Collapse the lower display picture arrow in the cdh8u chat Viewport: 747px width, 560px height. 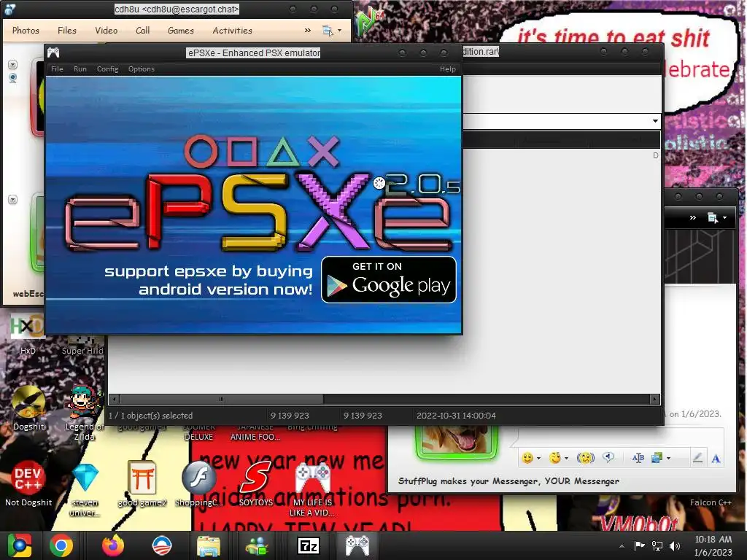(x=13, y=200)
